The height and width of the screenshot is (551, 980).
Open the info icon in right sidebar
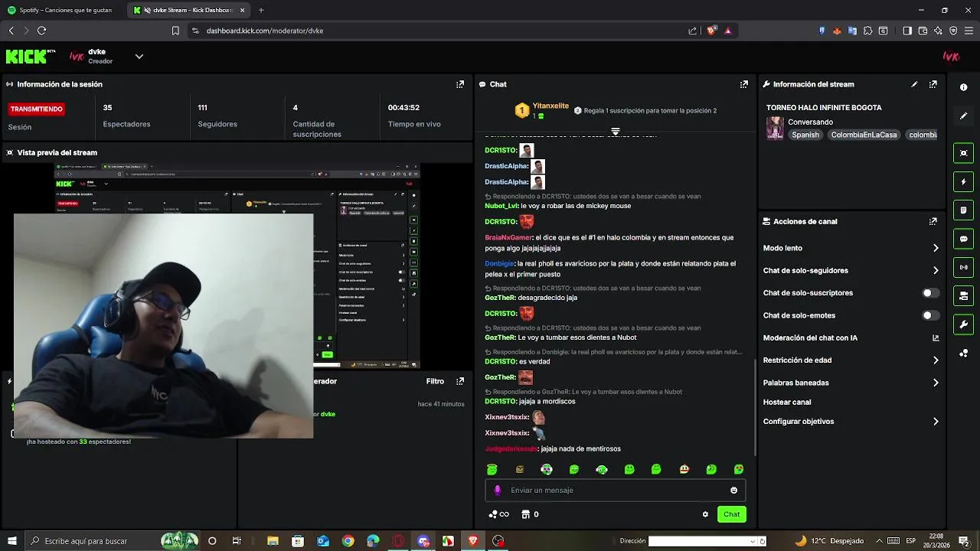[963, 87]
